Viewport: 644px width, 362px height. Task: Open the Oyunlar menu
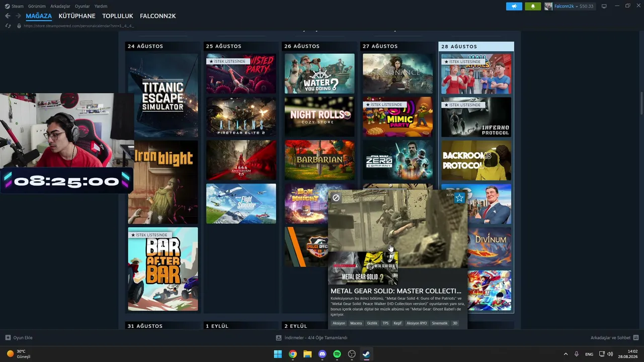click(x=83, y=6)
